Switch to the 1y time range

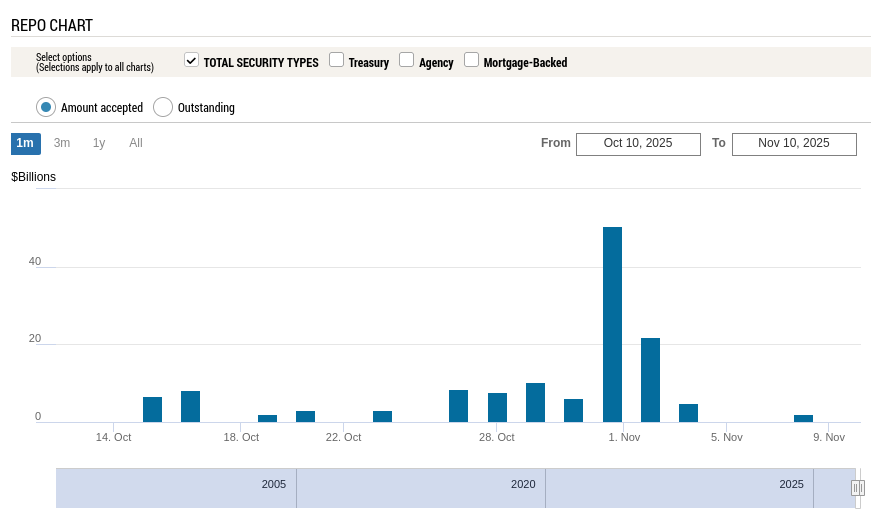pyautogui.click(x=99, y=143)
